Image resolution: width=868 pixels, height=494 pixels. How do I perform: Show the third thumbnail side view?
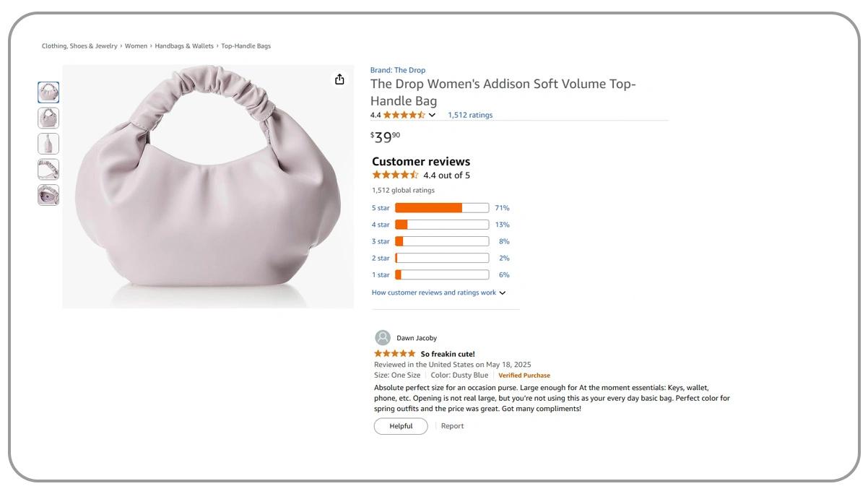pyautogui.click(x=48, y=144)
